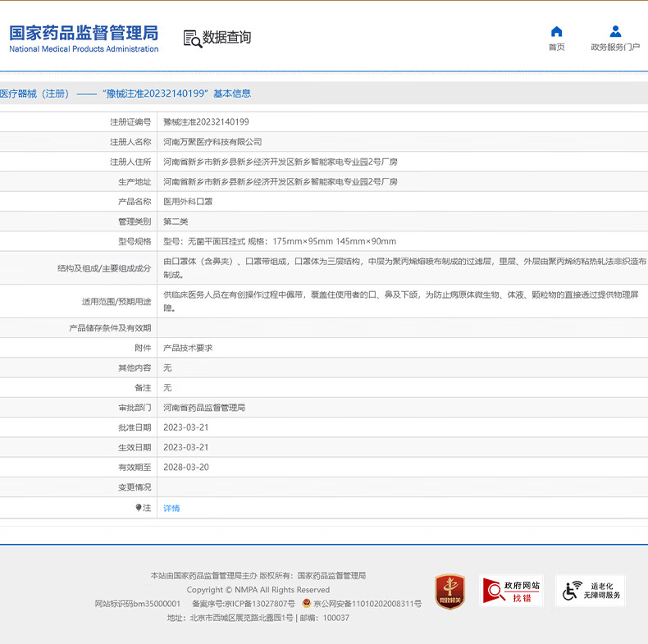Click the 数据查询 search document icon
Image resolution: width=648 pixels, height=644 pixels.
(192, 38)
